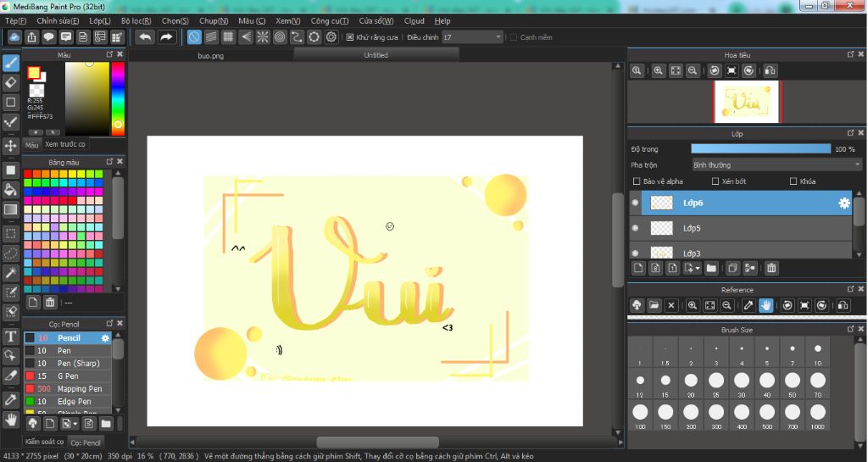Viewport: 868px width, 462px height.
Task: Click the canvas horizontal scrollbar
Action: click(378, 443)
